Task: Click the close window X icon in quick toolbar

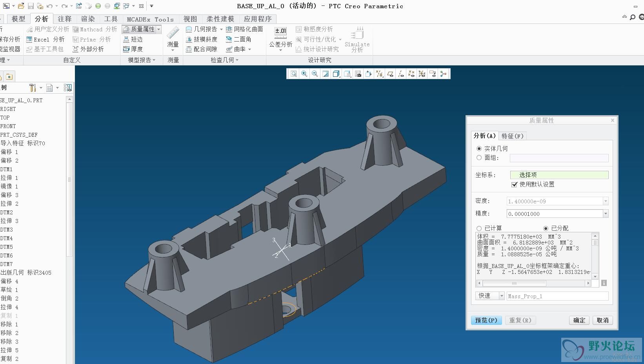Action: click(141, 6)
